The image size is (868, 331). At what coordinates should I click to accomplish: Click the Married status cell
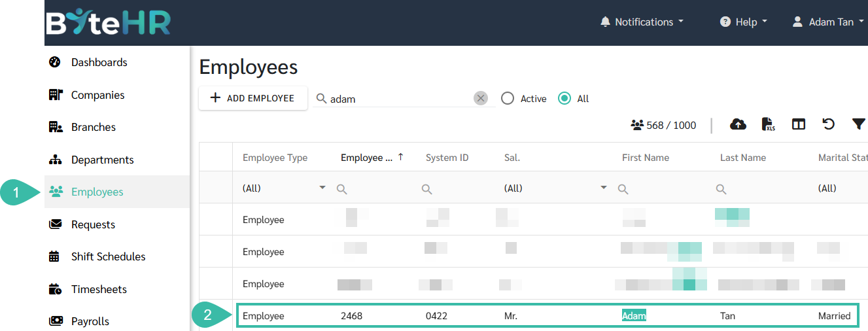coord(834,316)
